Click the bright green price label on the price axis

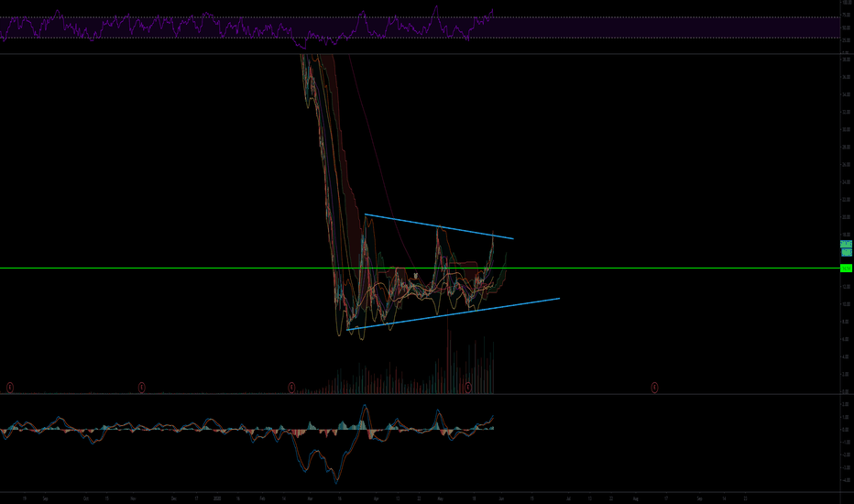[847, 268]
